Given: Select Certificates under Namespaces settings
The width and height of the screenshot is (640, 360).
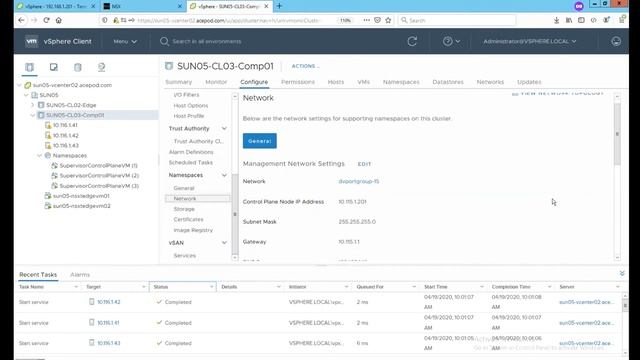Looking at the screenshot, I should coord(188,220).
